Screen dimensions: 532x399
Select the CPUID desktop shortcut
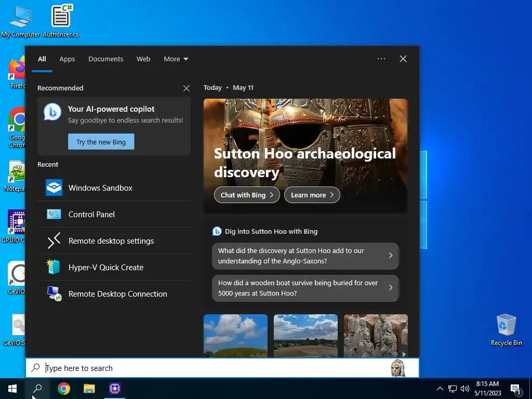pos(14,227)
